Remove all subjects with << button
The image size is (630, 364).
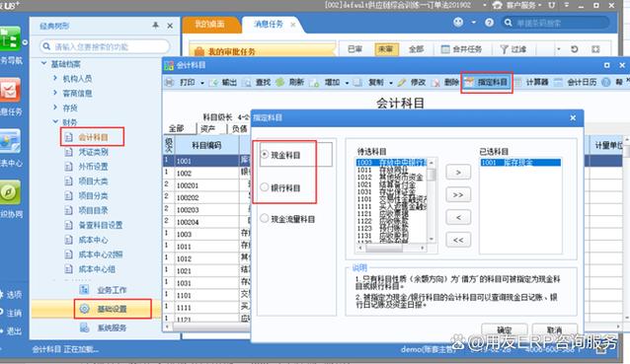click(x=458, y=240)
